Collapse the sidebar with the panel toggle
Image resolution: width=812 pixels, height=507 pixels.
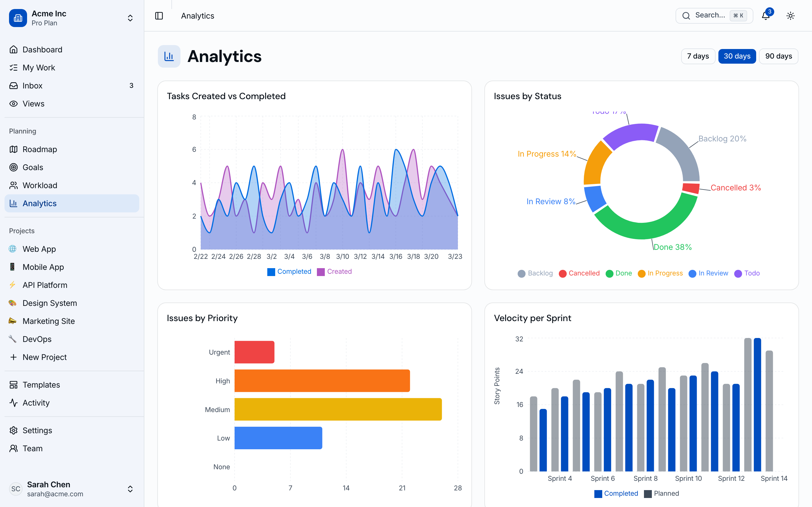pos(159,15)
